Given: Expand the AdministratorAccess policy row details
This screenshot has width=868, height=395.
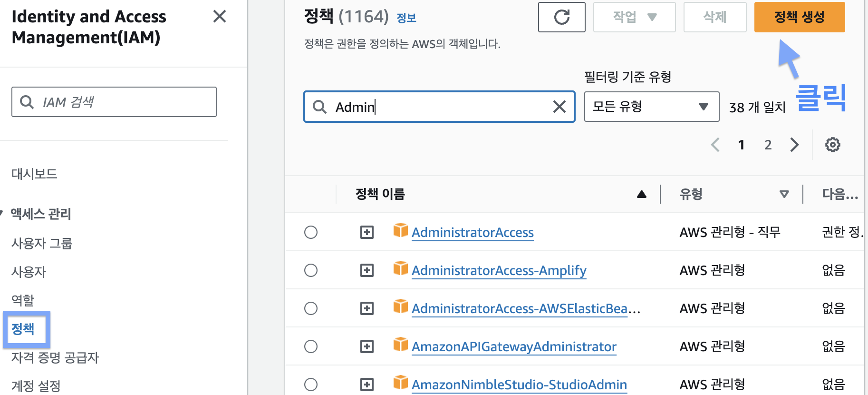Looking at the screenshot, I should (366, 232).
